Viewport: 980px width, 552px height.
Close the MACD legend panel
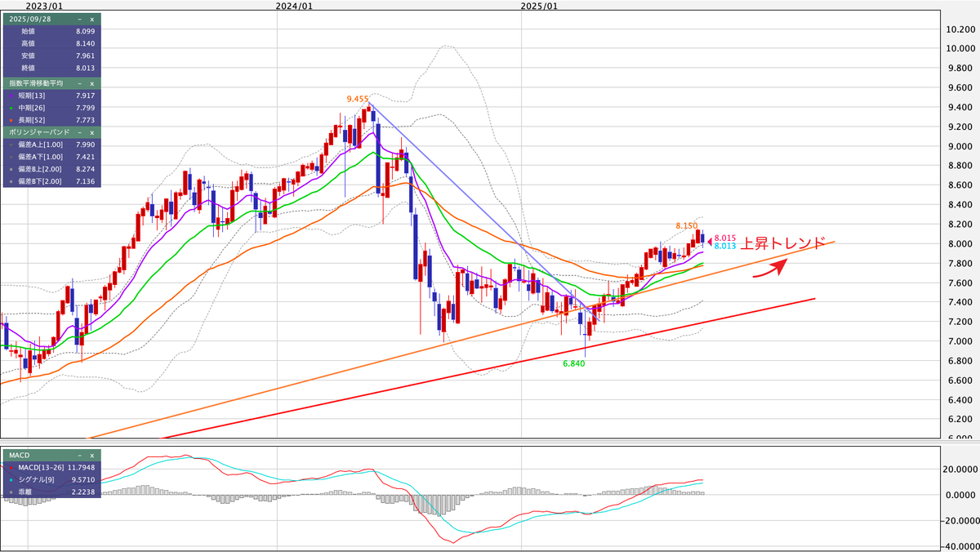[x=91, y=455]
